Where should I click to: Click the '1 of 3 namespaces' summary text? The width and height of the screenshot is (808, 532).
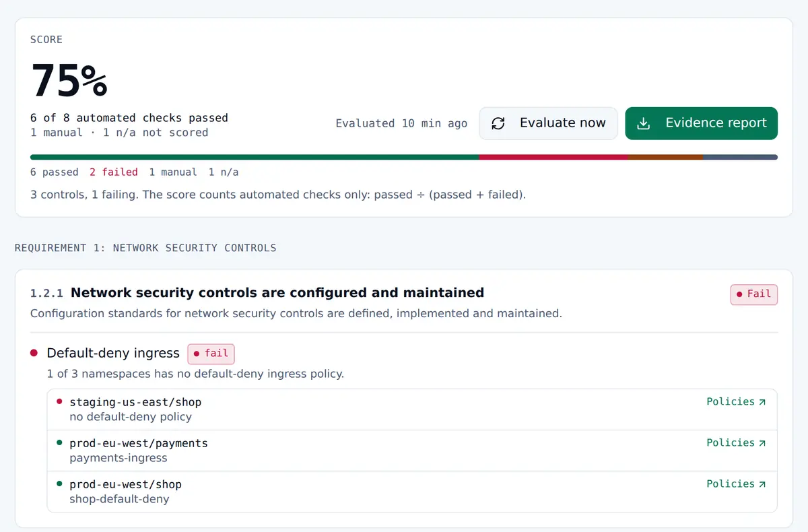195,374
